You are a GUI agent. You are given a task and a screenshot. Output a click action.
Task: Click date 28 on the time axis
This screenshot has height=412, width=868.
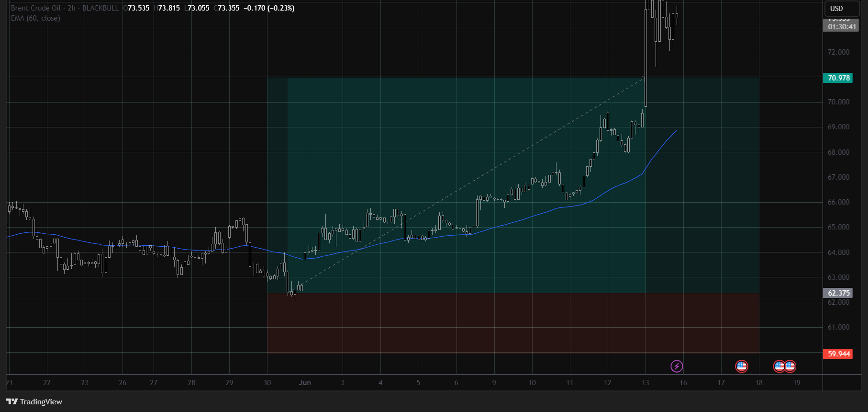pos(191,383)
